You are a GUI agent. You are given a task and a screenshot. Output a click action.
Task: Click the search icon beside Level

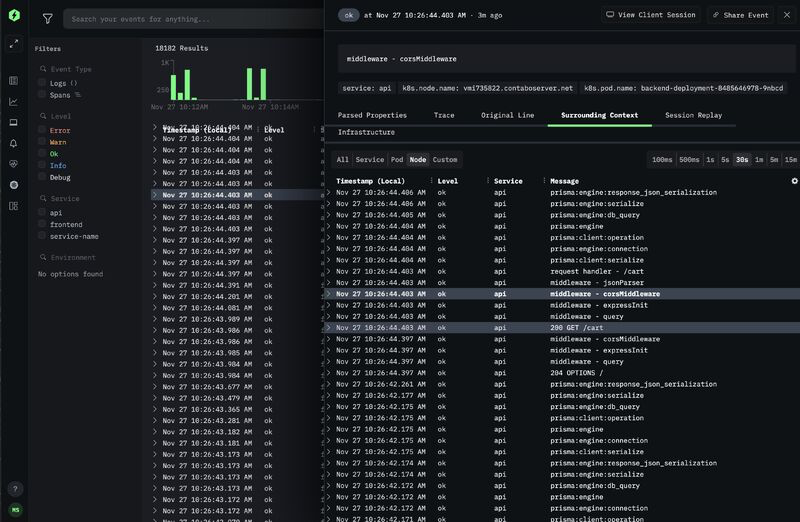(43, 116)
